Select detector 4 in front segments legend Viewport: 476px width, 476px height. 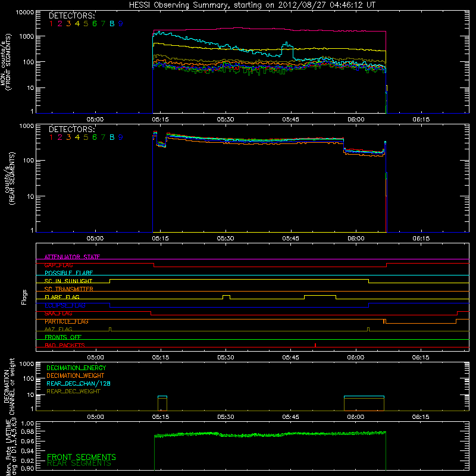point(77,24)
